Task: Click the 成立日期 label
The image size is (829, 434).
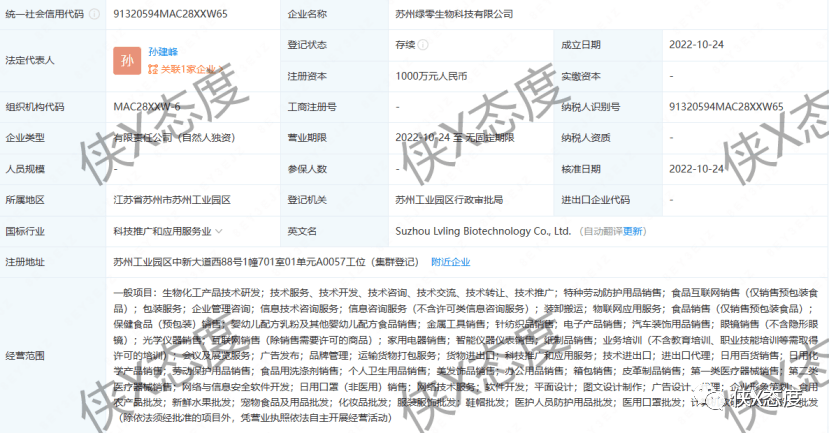Action: click(x=581, y=45)
